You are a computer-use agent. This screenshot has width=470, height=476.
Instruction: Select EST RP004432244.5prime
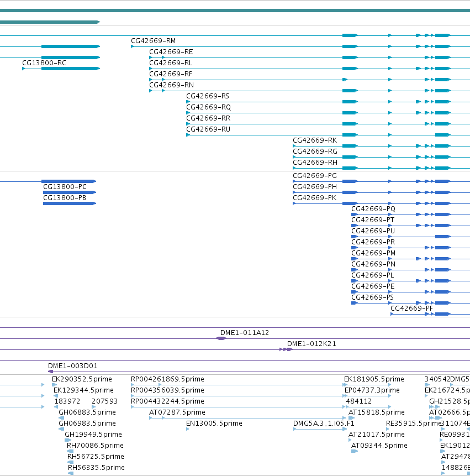click(167, 401)
